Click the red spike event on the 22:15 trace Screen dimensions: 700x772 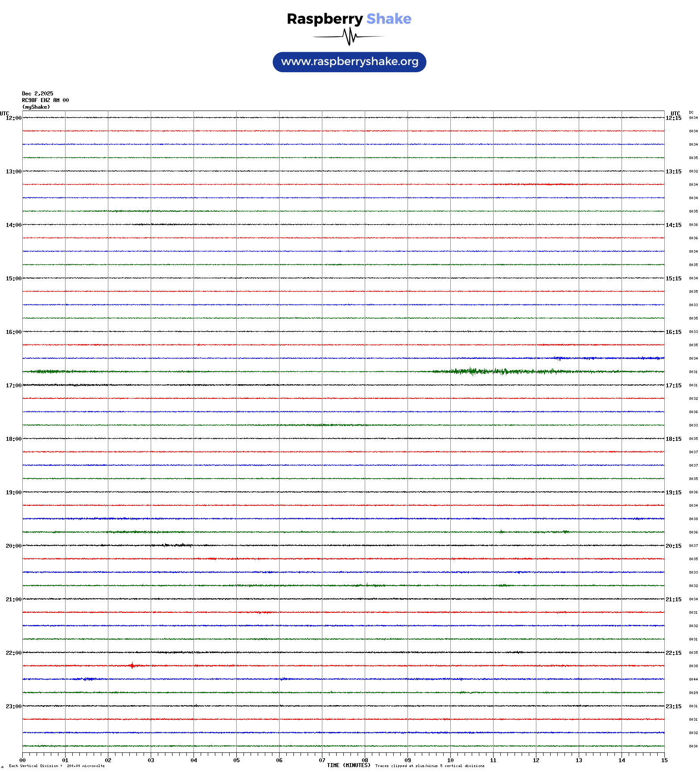click(x=132, y=665)
